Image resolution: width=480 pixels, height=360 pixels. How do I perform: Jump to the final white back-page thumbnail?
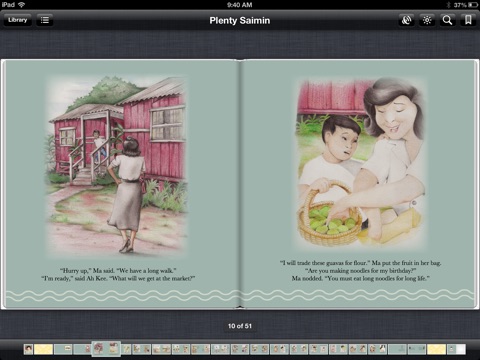(x=456, y=349)
